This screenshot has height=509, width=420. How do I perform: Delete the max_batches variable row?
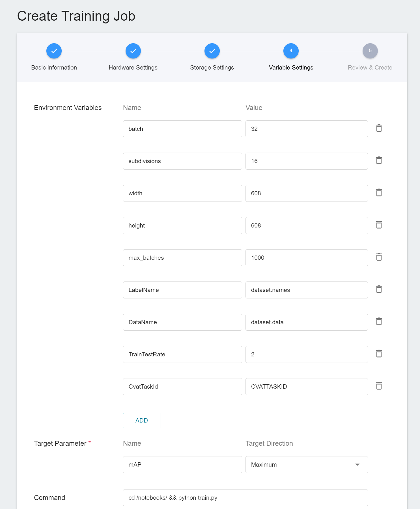[379, 257]
